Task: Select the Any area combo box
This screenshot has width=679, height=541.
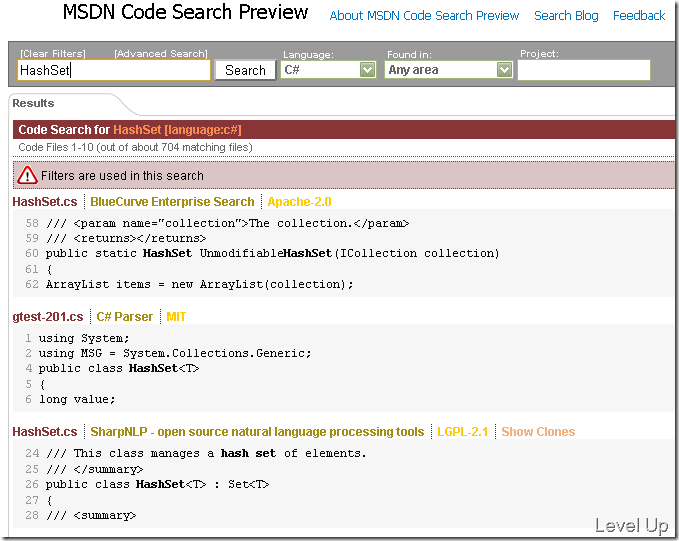Action: [x=448, y=69]
